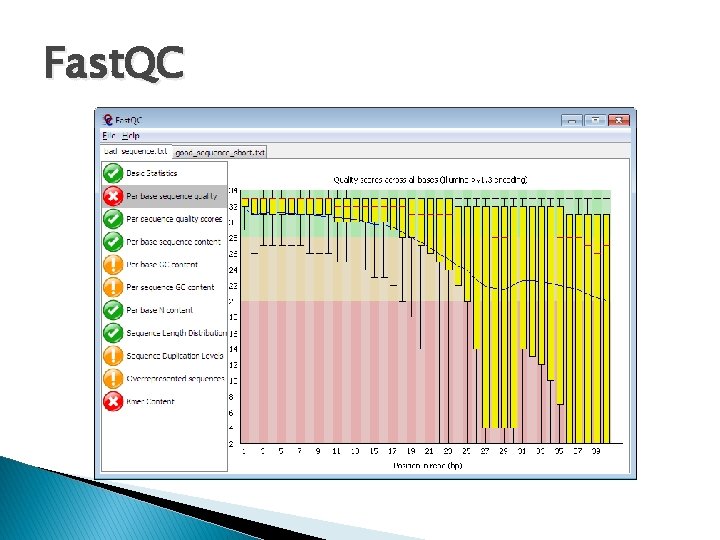Click red fail icon for Per base sequence quality
The image size is (720, 540).
coord(112,196)
